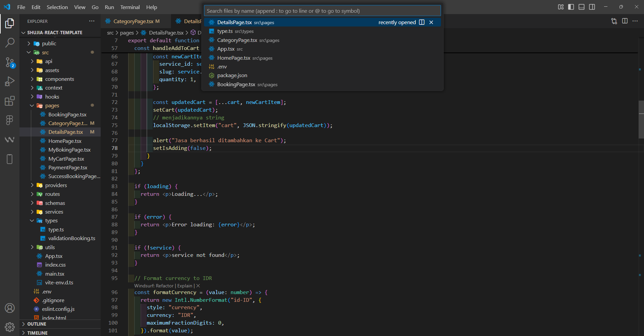Open MyCartPage.tsx in explorer tree
Screen dimensions: 644x336
coord(66,159)
